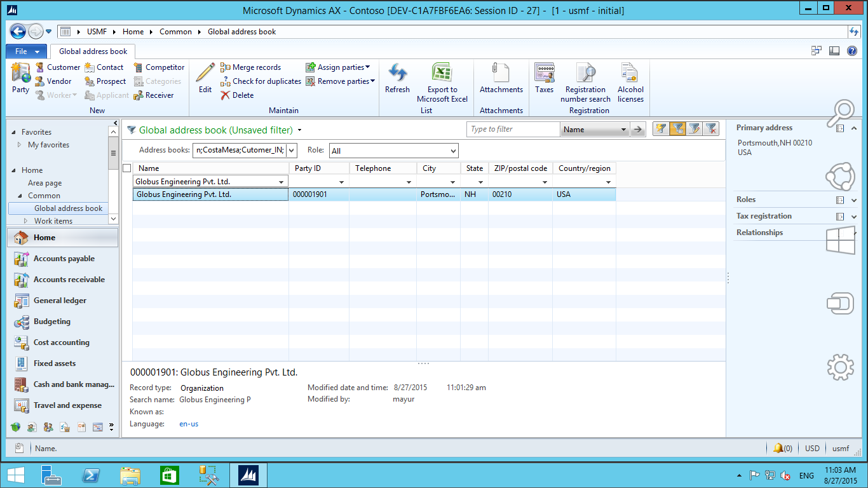Open the Accounts receivable module
Screen dimensions: 868x488
64,280
